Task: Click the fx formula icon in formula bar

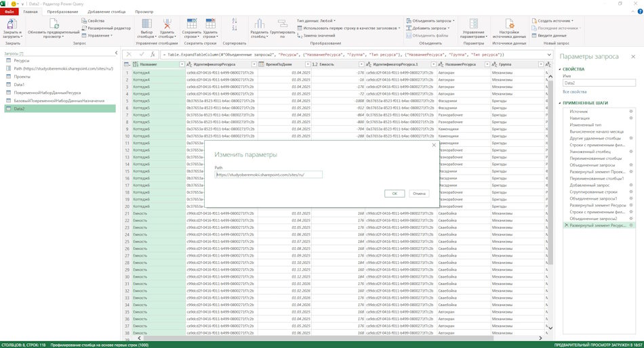Action: [x=153, y=54]
